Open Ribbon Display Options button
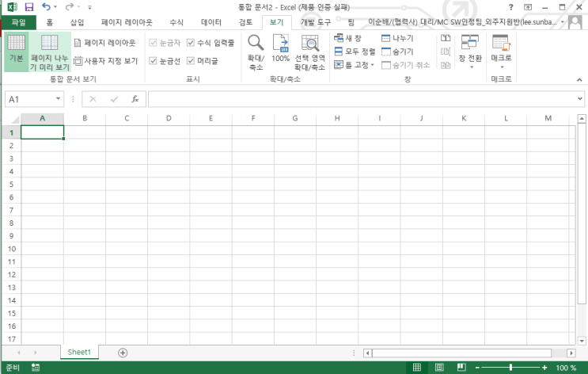The image size is (588, 374). (x=528, y=7)
